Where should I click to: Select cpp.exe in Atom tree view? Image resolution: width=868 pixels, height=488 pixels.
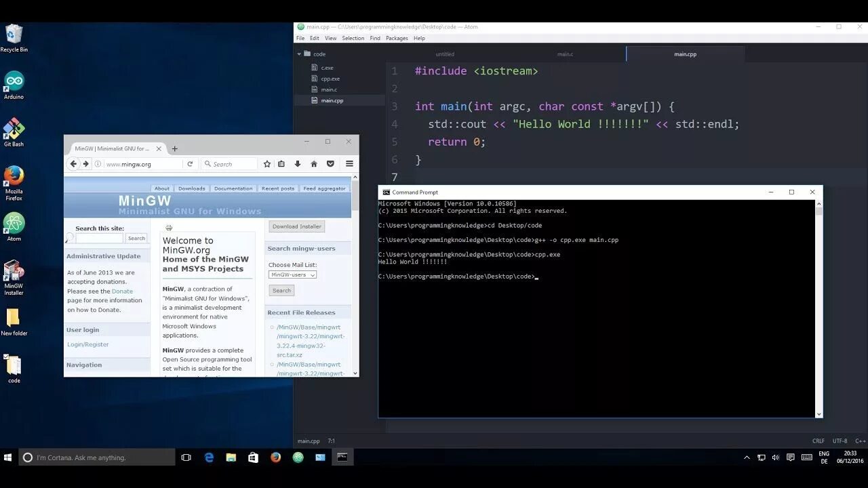click(x=330, y=79)
